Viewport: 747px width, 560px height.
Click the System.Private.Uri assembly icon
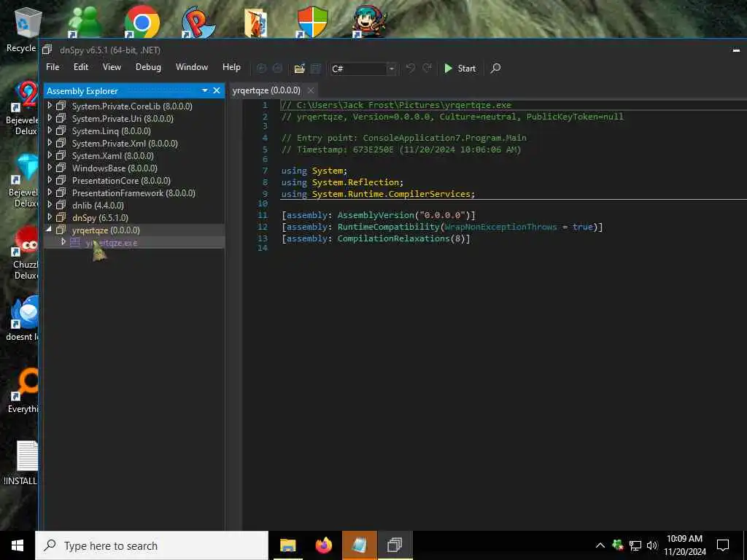tap(61, 118)
